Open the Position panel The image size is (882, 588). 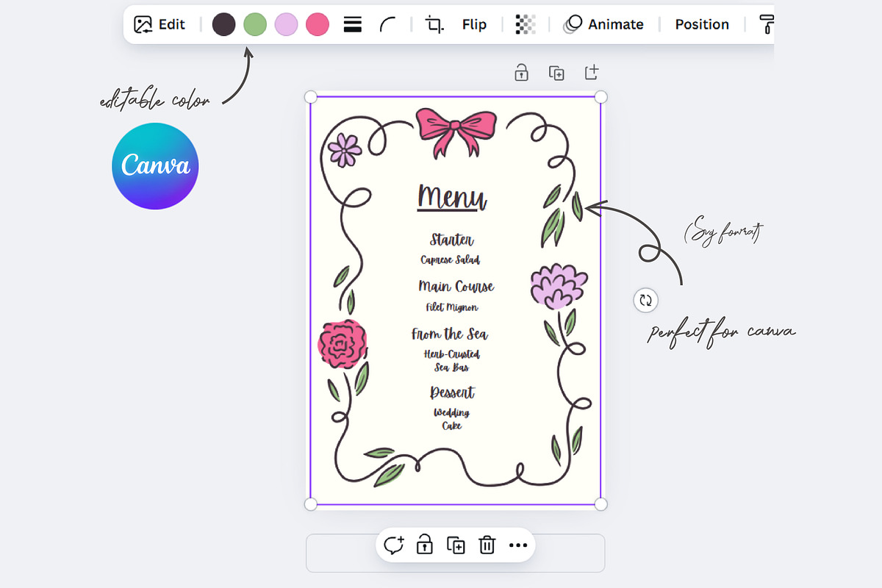click(x=702, y=24)
